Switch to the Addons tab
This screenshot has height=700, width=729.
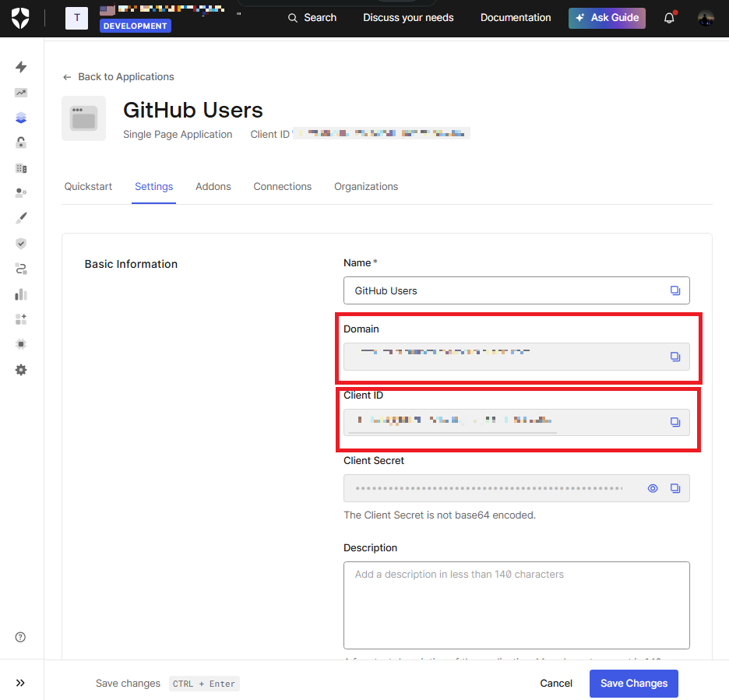tap(213, 186)
